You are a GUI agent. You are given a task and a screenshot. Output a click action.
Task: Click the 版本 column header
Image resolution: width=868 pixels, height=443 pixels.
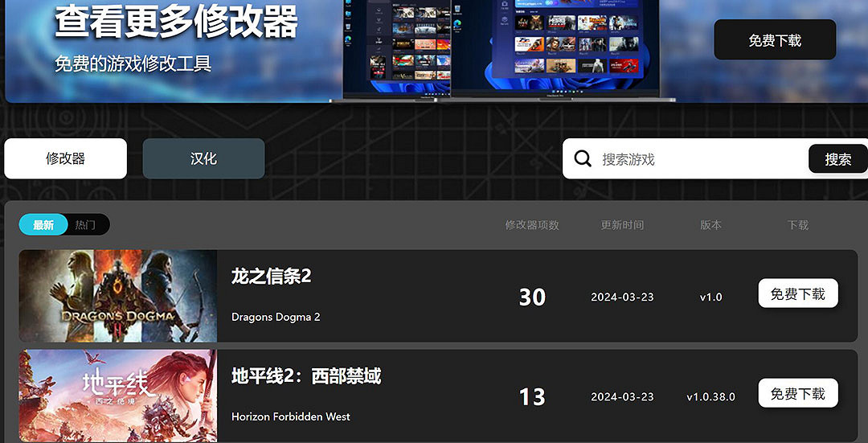pyautogui.click(x=710, y=225)
